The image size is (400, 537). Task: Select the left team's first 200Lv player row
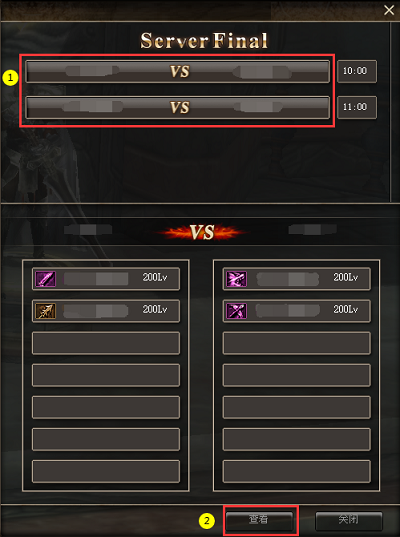pyautogui.click(x=106, y=279)
